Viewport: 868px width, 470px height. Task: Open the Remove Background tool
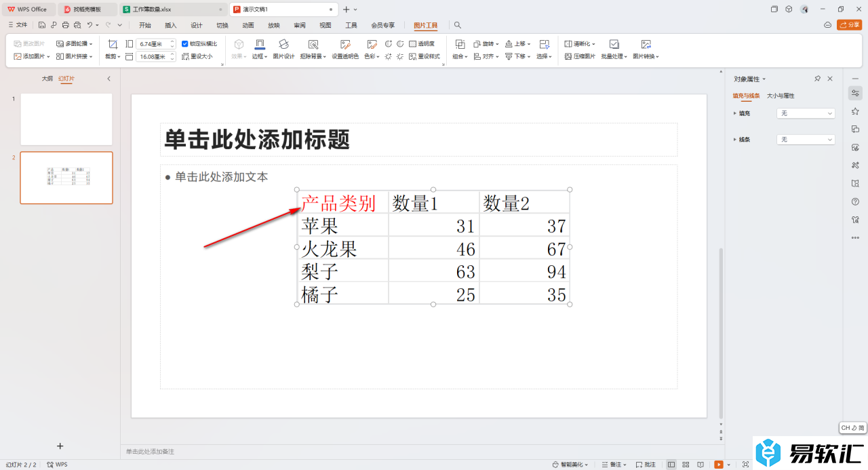coord(313,49)
